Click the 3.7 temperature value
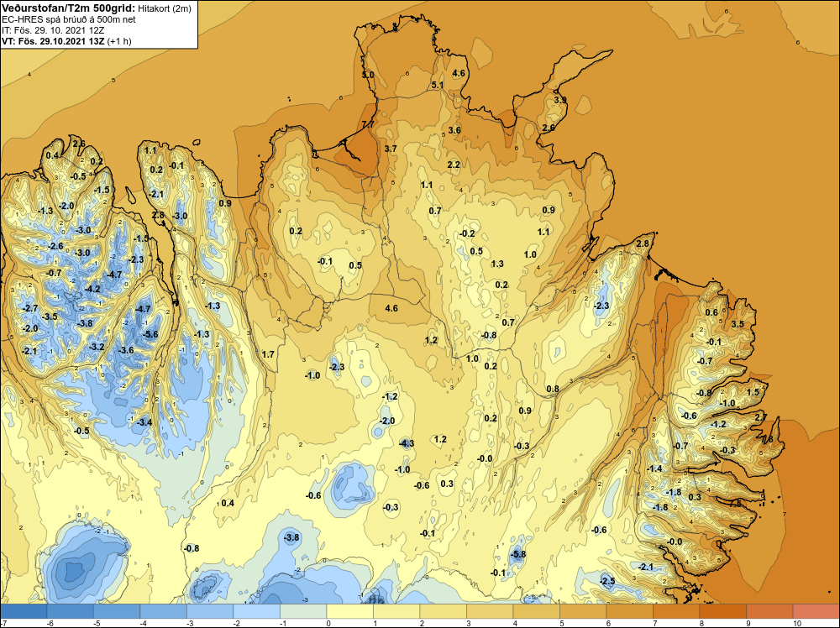Image resolution: width=840 pixels, height=628 pixels. click(391, 149)
